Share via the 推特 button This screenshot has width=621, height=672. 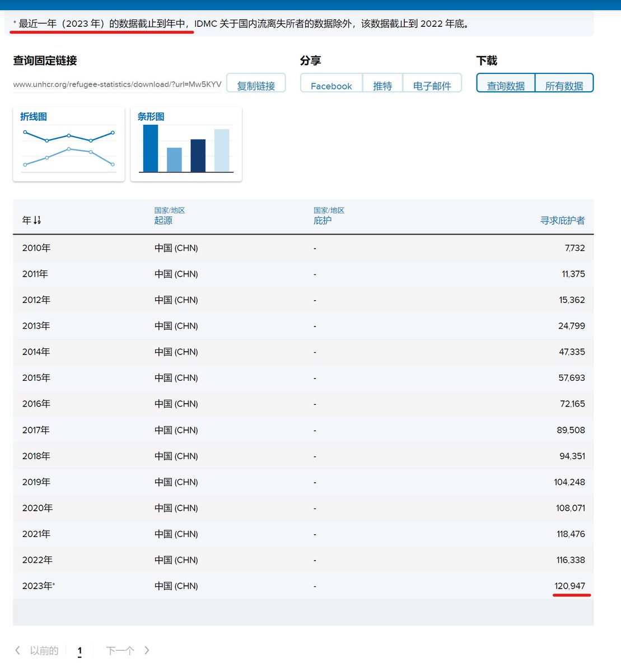382,83
